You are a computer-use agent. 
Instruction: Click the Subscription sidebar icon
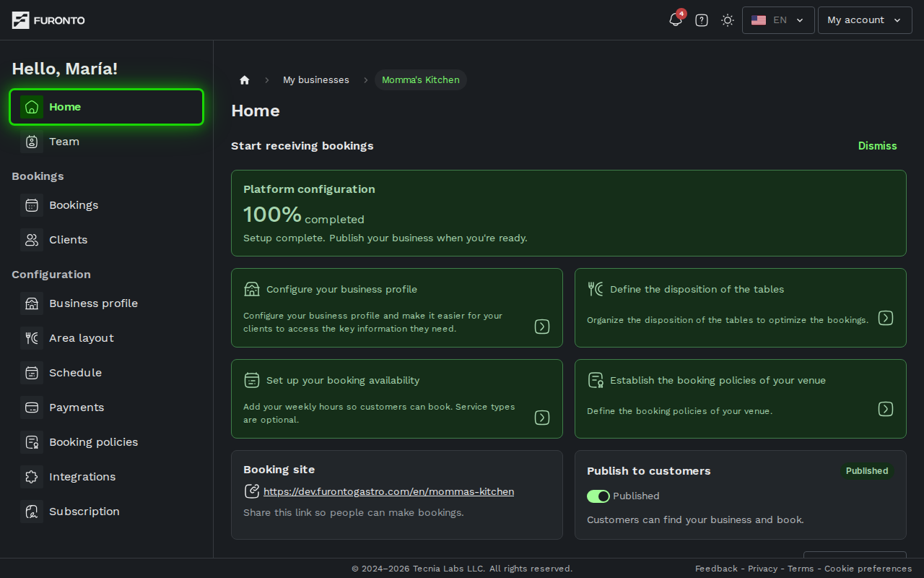(32, 512)
